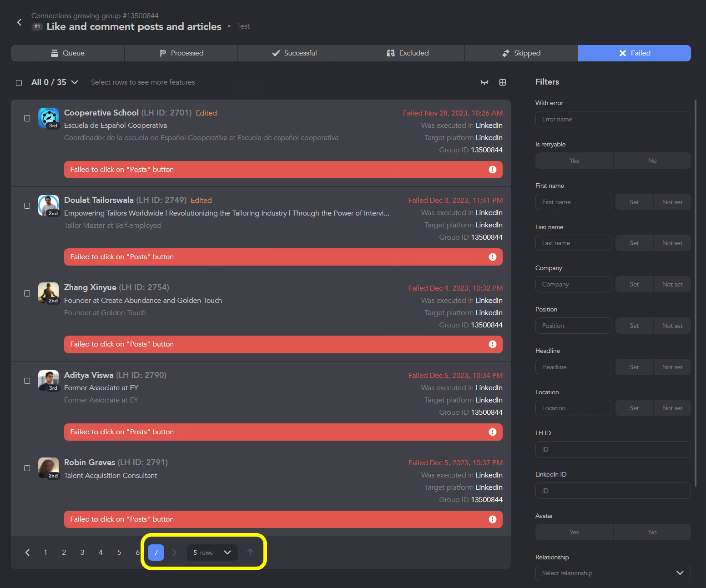Click error alert icon on Aditya Viswa row
The height and width of the screenshot is (588, 706).
(x=492, y=432)
